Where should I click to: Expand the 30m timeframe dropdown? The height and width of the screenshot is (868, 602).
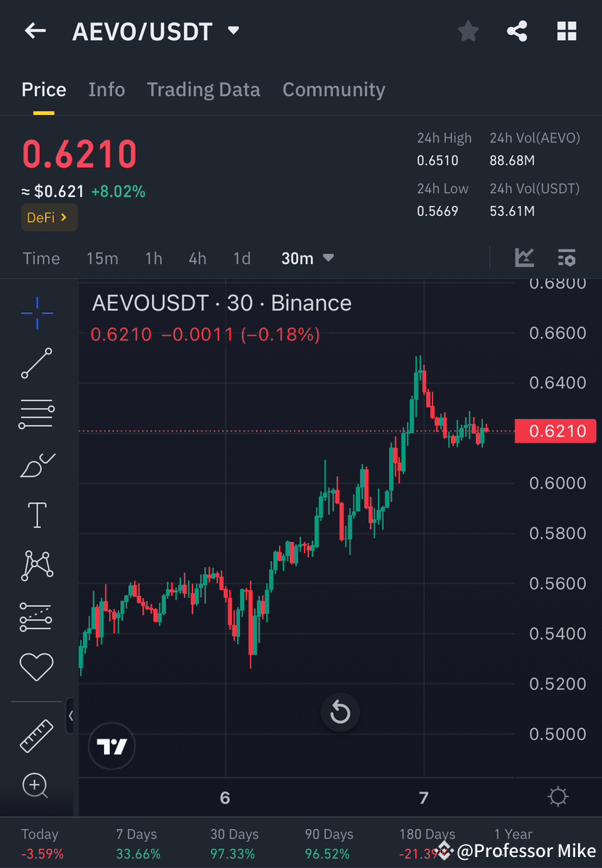(307, 258)
